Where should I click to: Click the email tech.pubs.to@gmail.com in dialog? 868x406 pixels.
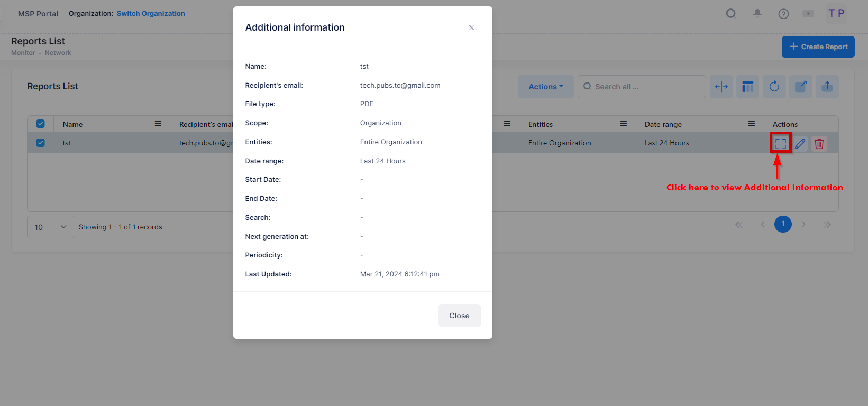(400, 85)
